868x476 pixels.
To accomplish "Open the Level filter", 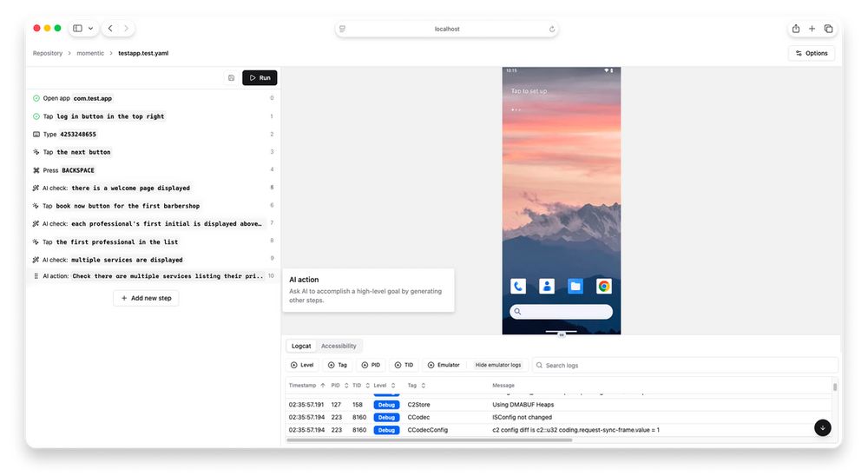I will click(x=302, y=365).
